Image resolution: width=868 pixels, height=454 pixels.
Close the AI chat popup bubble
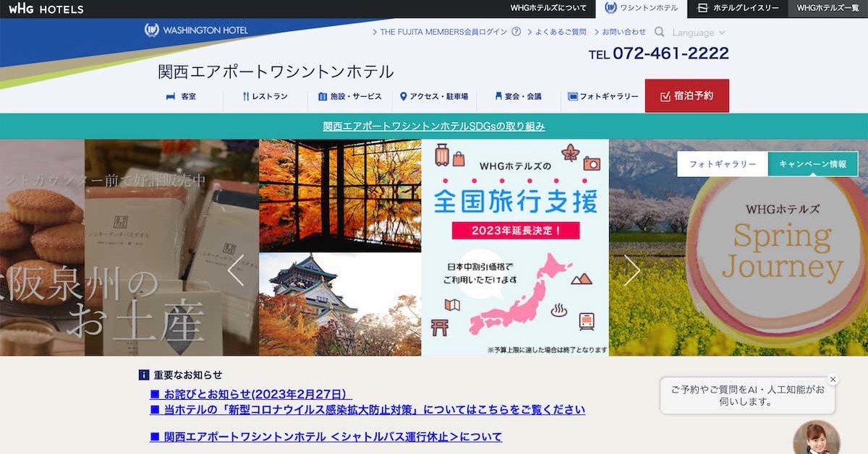point(833,380)
